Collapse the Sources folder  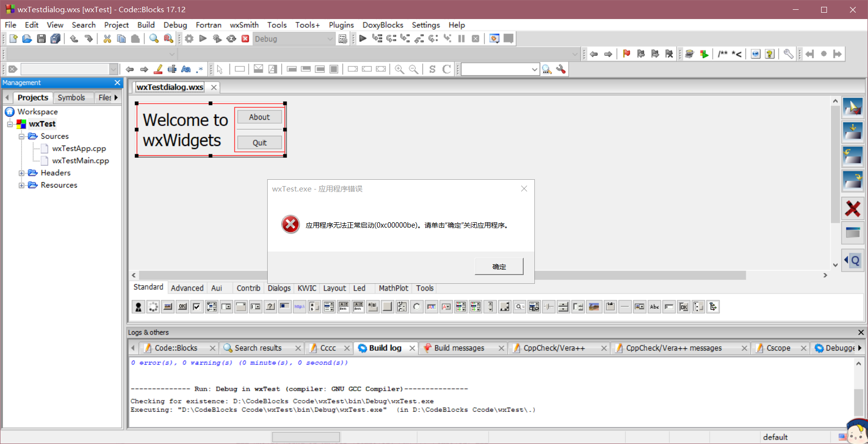tap(21, 136)
